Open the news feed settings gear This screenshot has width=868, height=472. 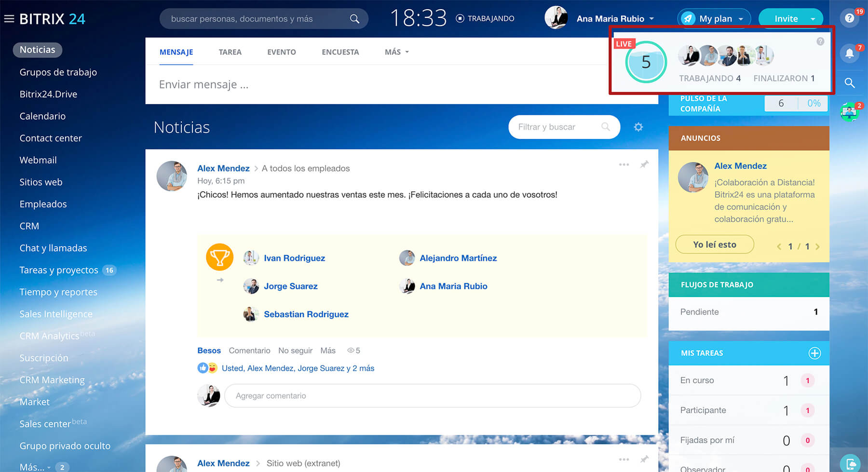(x=638, y=127)
